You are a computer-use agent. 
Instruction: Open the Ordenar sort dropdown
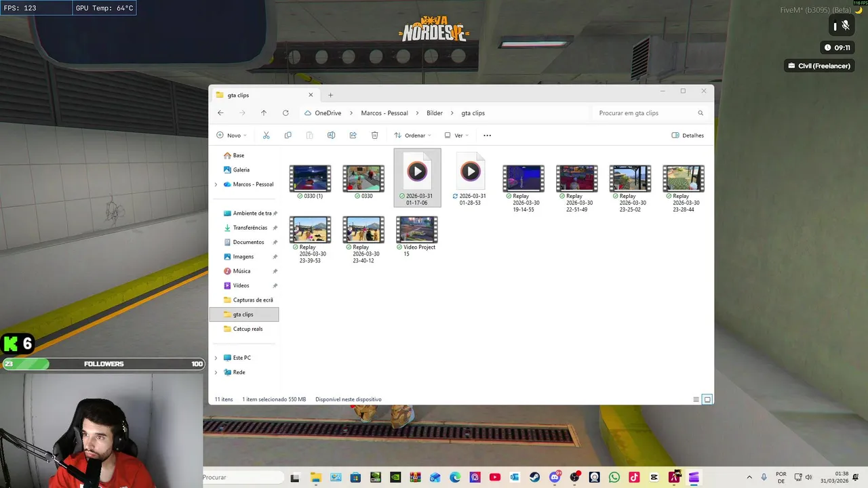click(x=412, y=136)
